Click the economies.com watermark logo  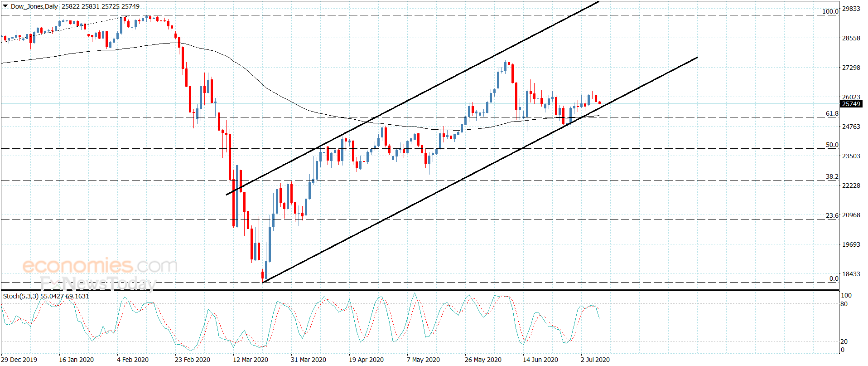pos(100,265)
